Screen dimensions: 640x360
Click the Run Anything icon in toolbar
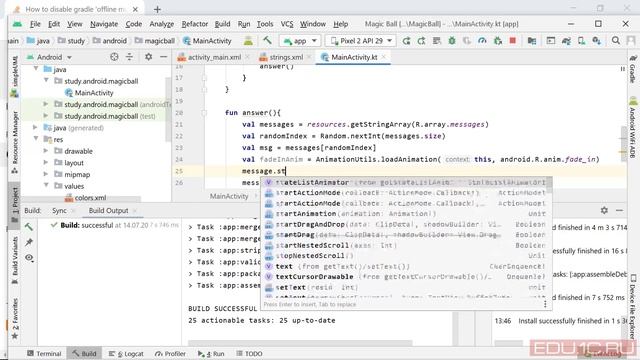(551, 41)
